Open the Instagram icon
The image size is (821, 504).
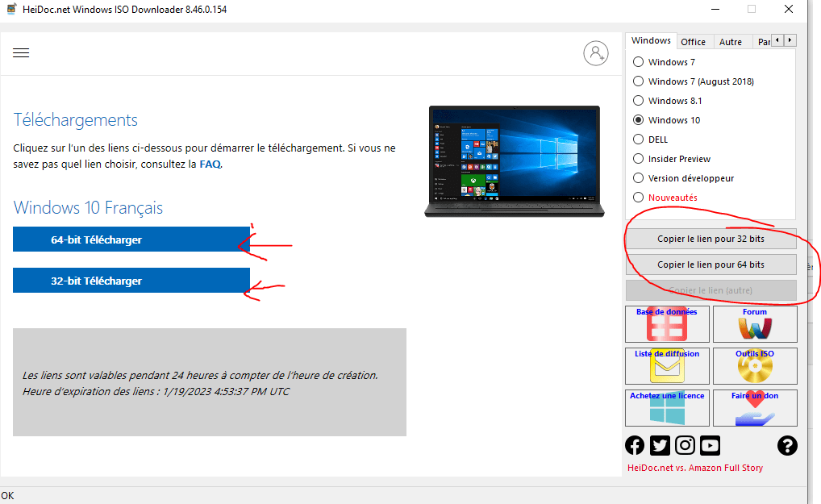point(685,445)
